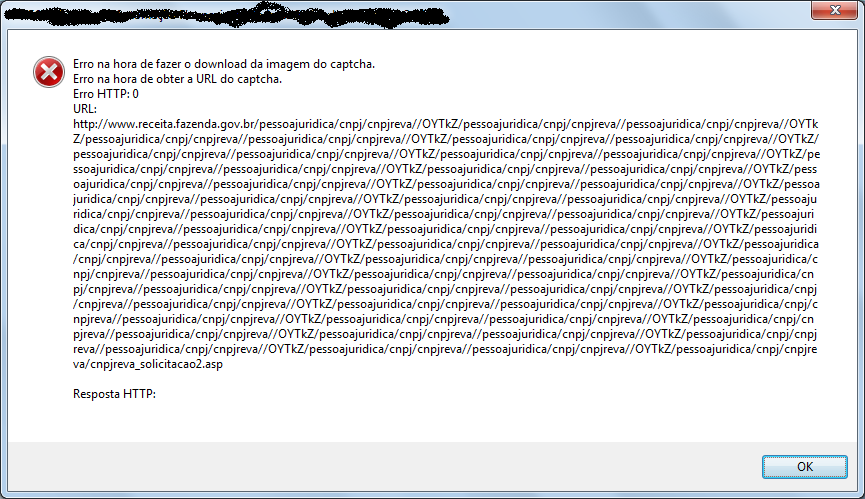Click the URL line starting 'Z/pessoajuridica'
The height and width of the screenshot is (499, 865).
446,139
